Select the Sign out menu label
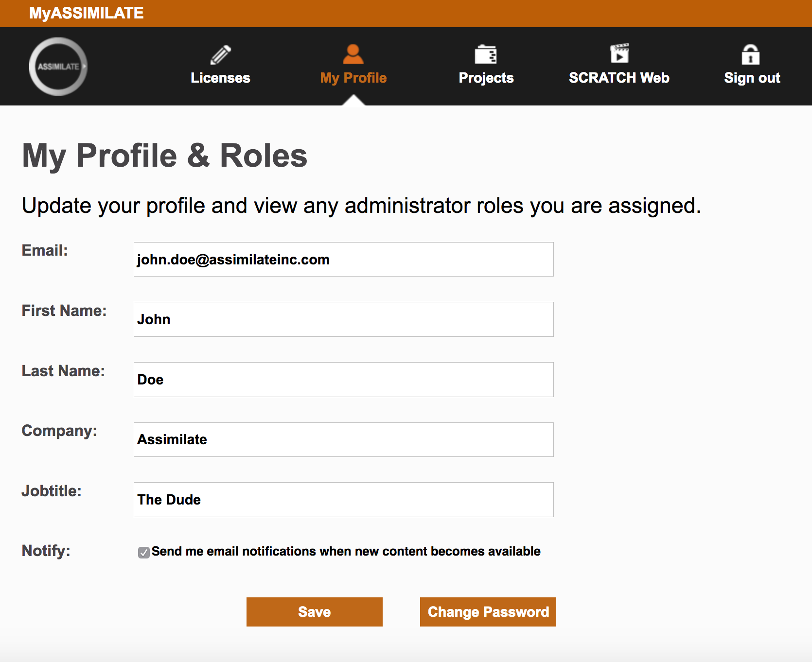The width and height of the screenshot is (812, 662). coord(752,78)
